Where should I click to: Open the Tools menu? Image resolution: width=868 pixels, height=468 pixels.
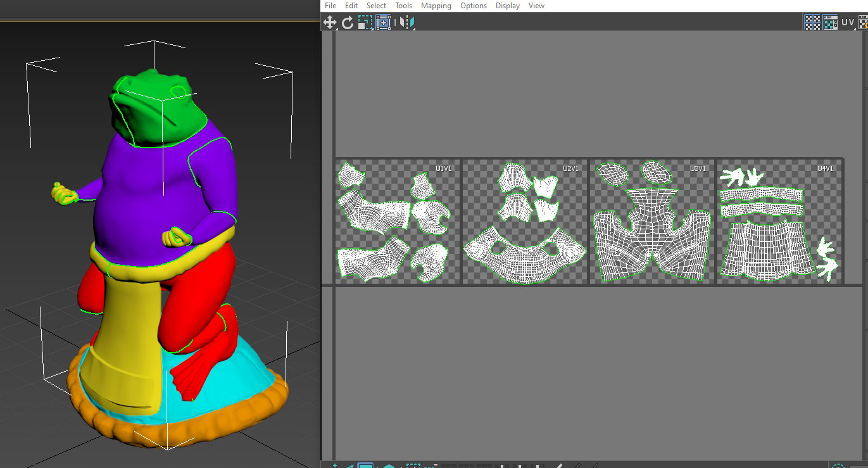tap(403, 6)
